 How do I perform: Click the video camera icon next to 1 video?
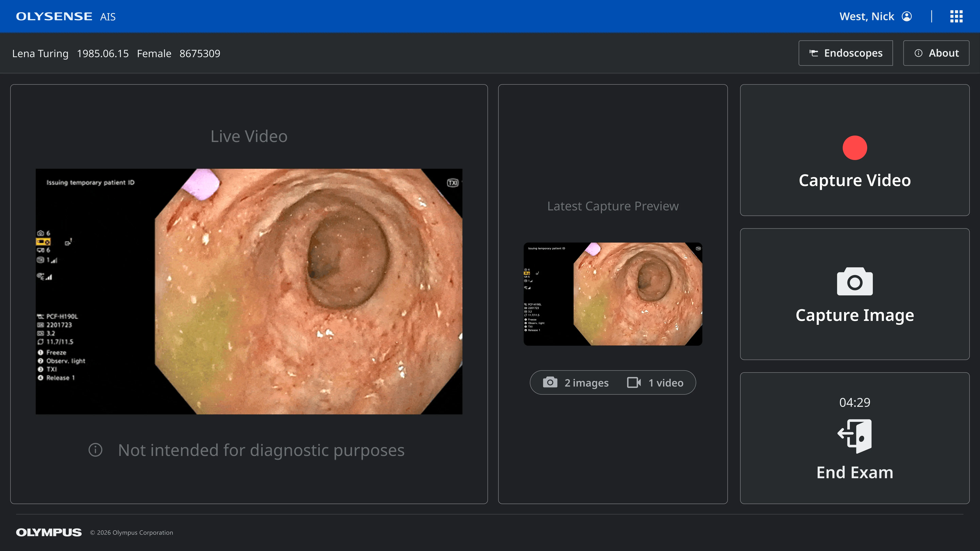[x=633, y=382]
